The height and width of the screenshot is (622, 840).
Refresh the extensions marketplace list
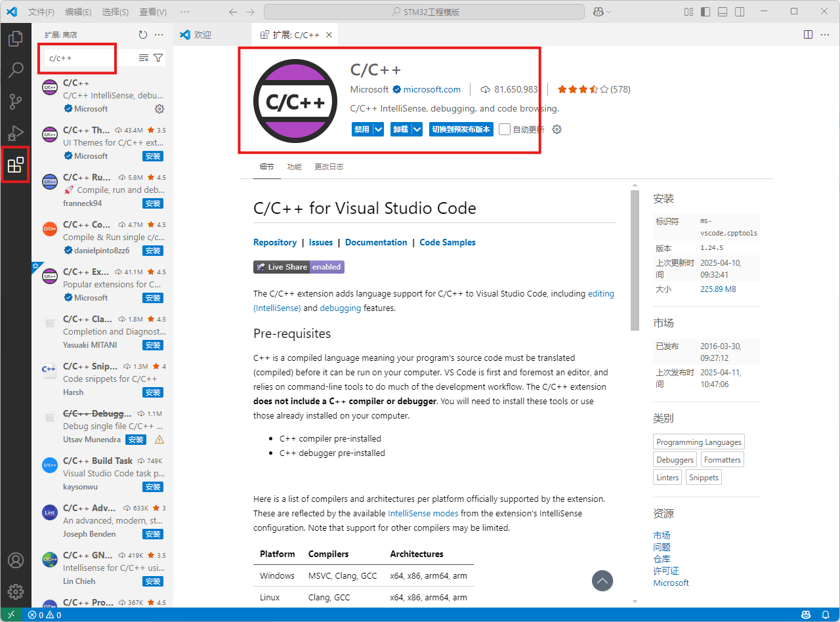coord(143,35)
